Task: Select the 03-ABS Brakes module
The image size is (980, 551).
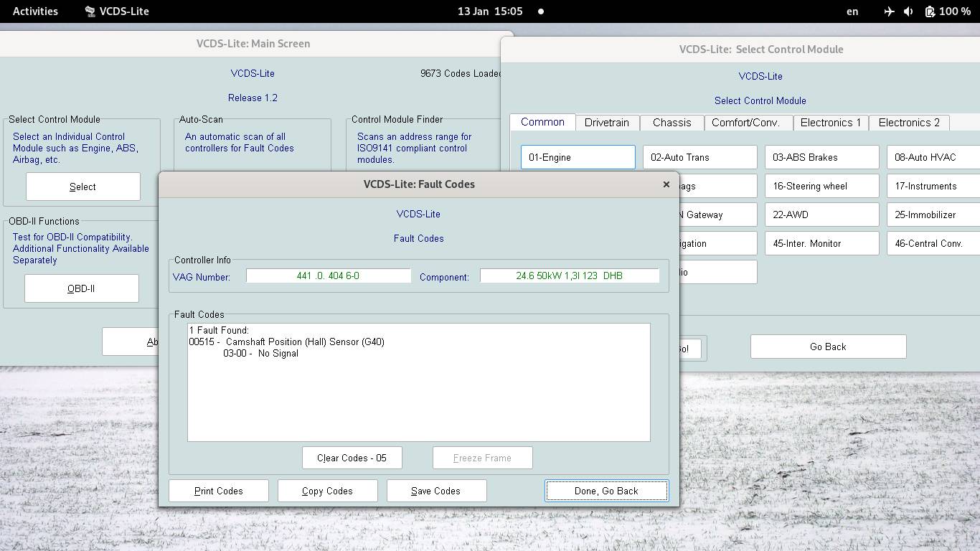Action: (821, 157)
